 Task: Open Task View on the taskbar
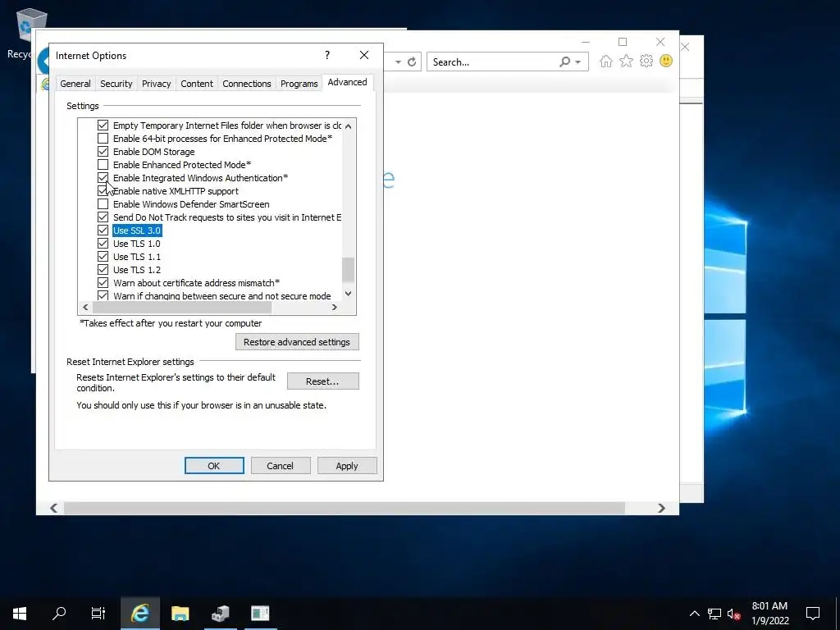pos(98,614)
